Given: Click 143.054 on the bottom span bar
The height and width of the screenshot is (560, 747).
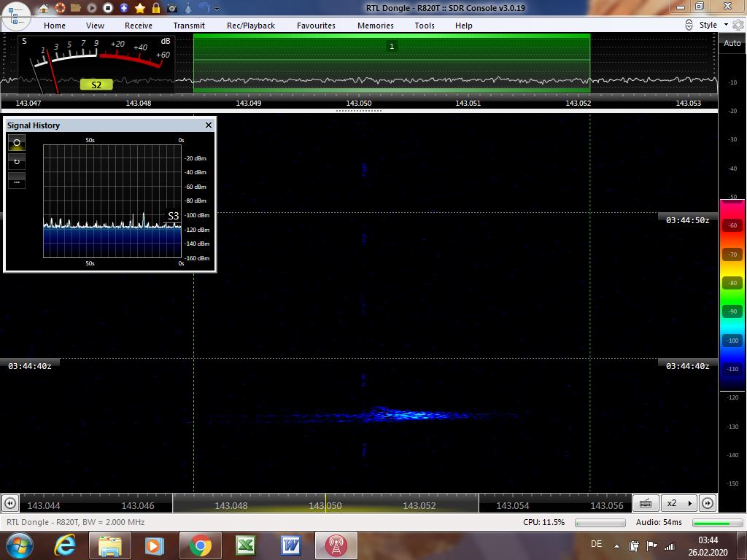Looking at the screenshot, I should (513, 506).
